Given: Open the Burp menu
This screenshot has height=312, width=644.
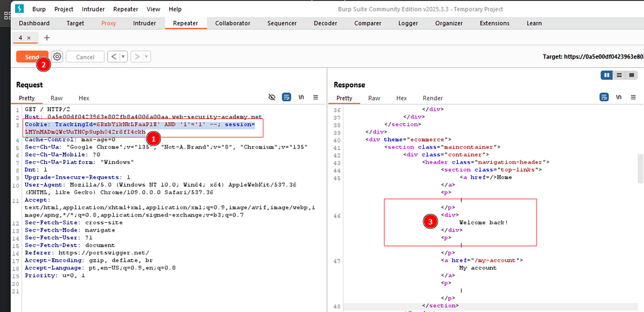Looking at the screenshot, I should tap(38, 9).
